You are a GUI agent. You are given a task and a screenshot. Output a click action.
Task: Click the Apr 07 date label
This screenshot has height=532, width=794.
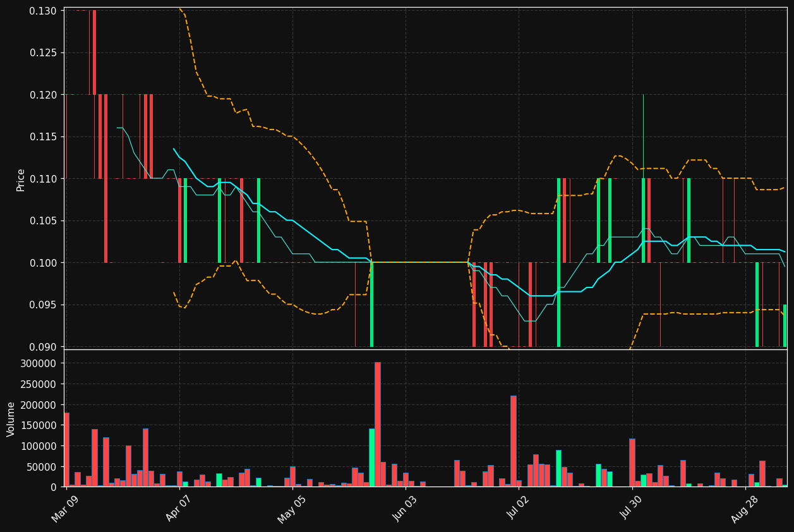179,509
